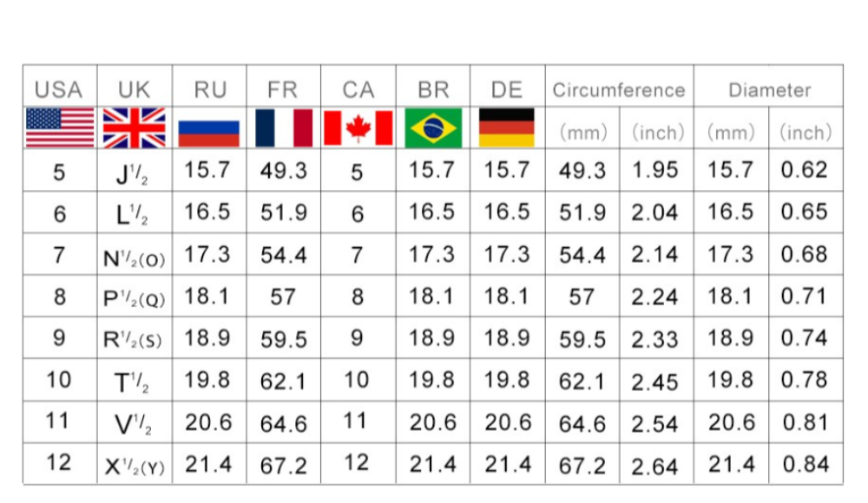Click the 0.84 inch diameter cell
Image resolution: width=868 pixels, height=503 pixels.
point(805,464)
